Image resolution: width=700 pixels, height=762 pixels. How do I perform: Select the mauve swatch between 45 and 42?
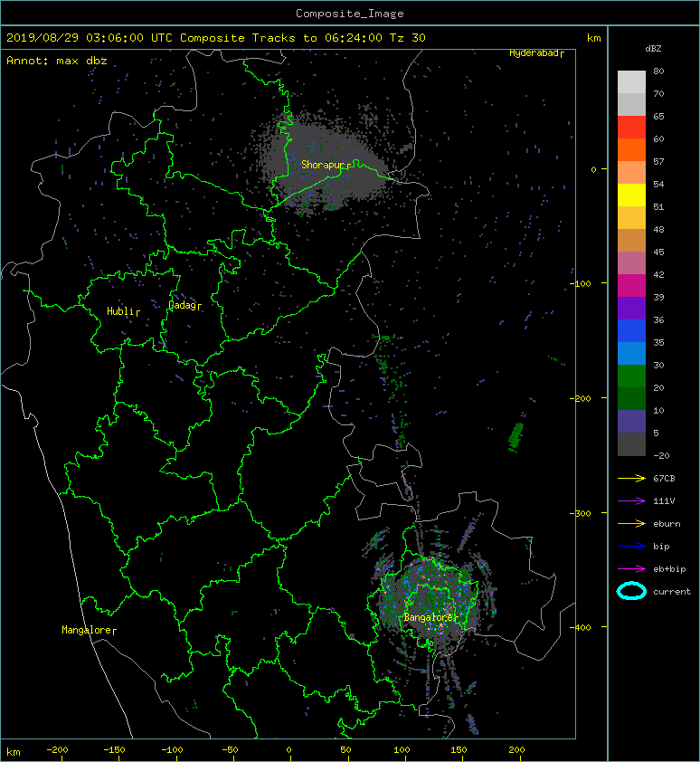click(631, 263)
